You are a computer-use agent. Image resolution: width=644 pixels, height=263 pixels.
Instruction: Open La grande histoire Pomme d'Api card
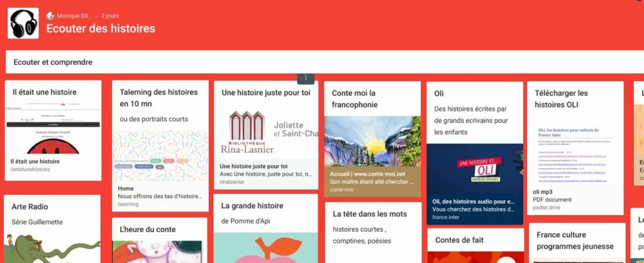266,228
